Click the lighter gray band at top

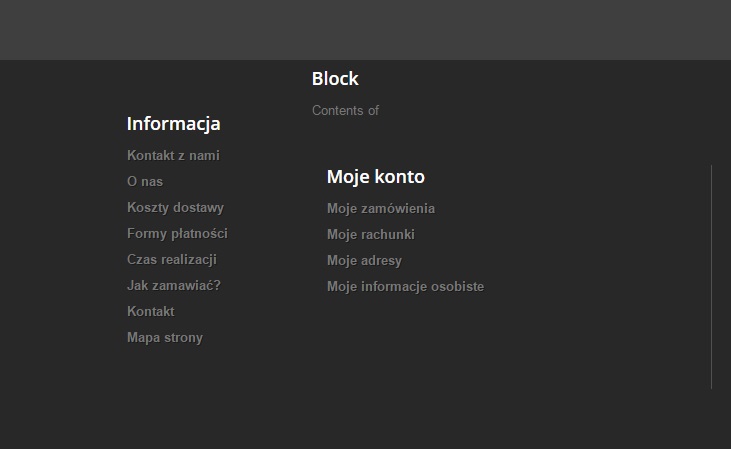click(x=365, y=30)
